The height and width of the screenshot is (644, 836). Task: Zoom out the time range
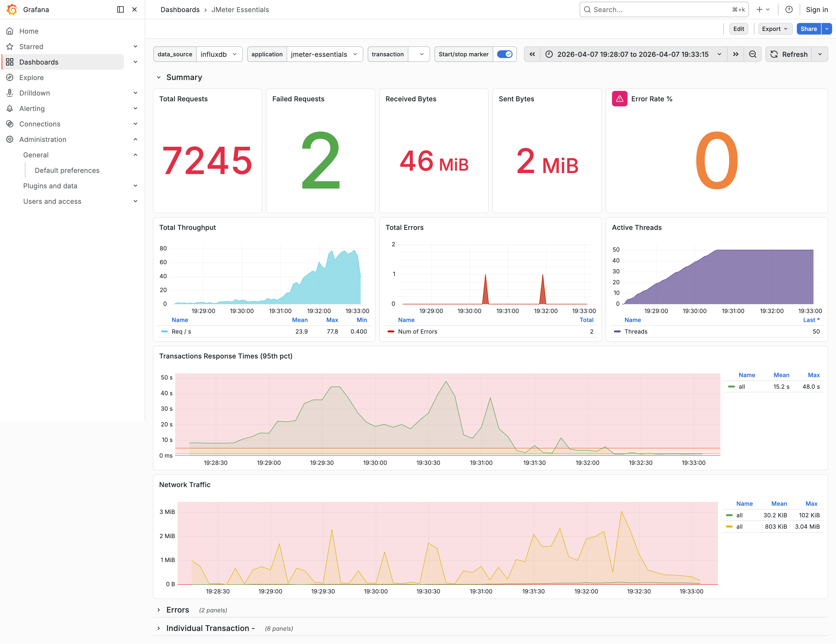coord(753,54)
